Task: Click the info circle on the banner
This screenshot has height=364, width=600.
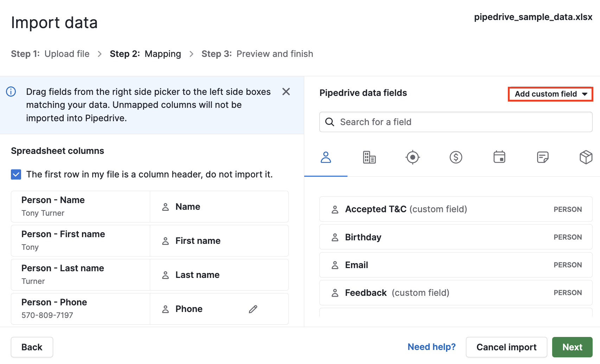Action: coord(11,91)
